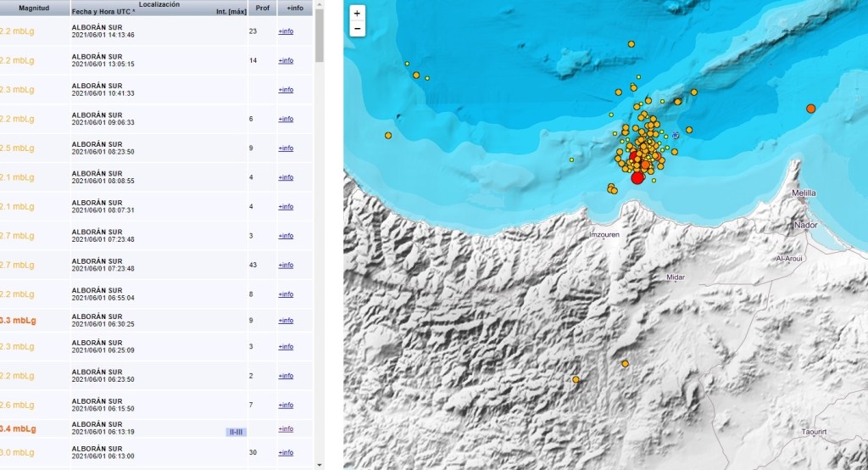Click the largest red epicenter marker

[x=638, y=176]
